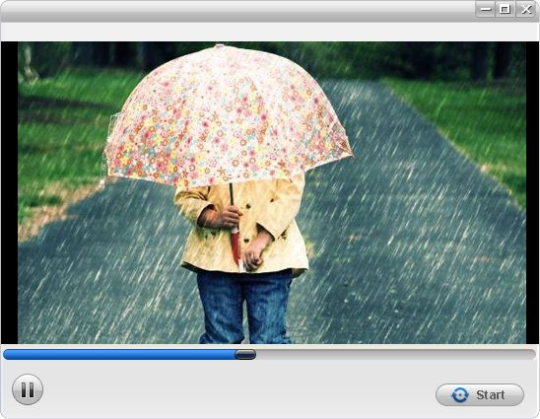Click the Start conversion button

pyautogui.click(x=480, y=395)
